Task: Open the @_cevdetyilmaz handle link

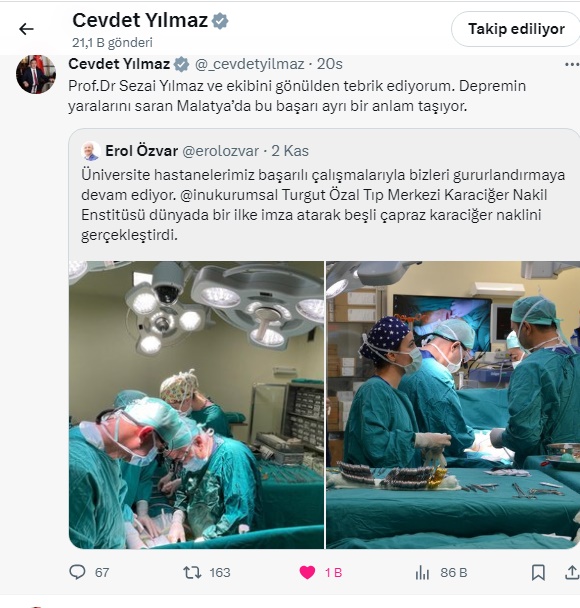Action: tap(250, 64)
